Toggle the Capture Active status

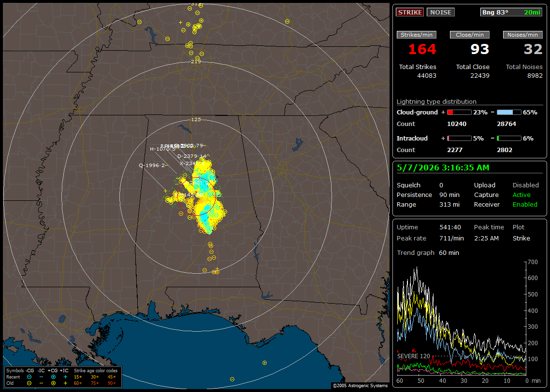coord(521,195)
